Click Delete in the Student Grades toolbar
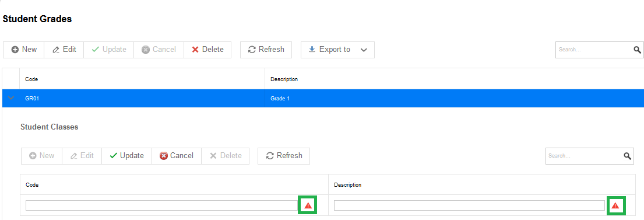 click(x=207, y=50)
